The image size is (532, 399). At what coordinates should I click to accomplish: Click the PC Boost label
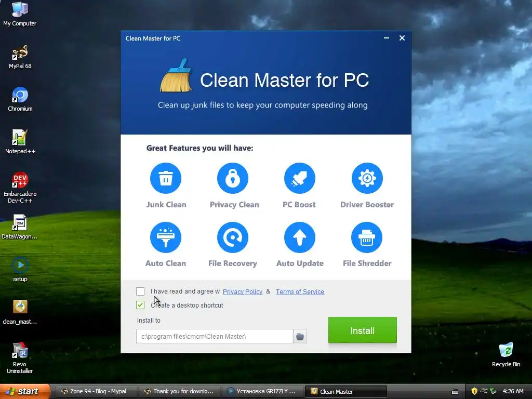[x=299, y=205]
